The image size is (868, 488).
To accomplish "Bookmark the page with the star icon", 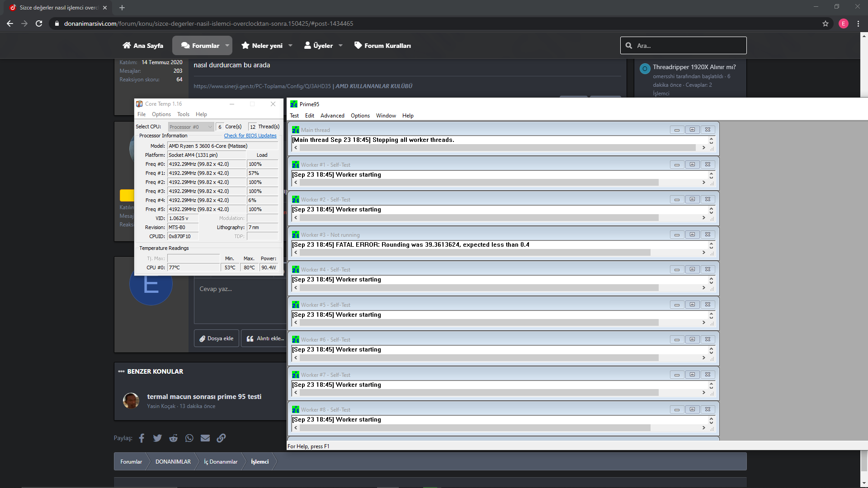I will pos(825,23).
